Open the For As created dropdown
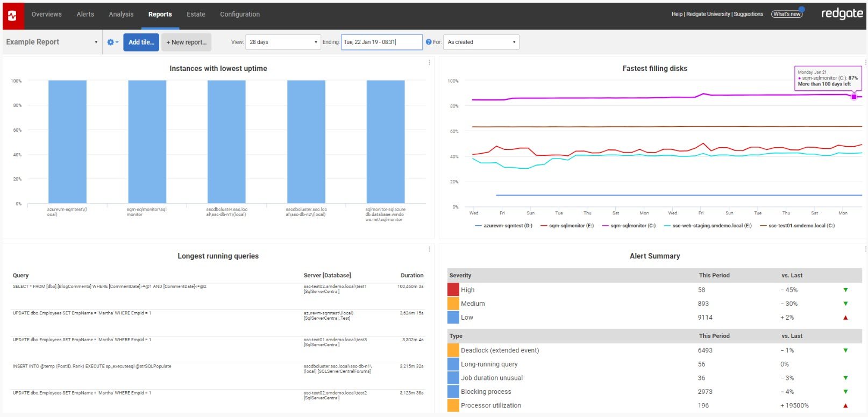 click(x=481, y=42)
